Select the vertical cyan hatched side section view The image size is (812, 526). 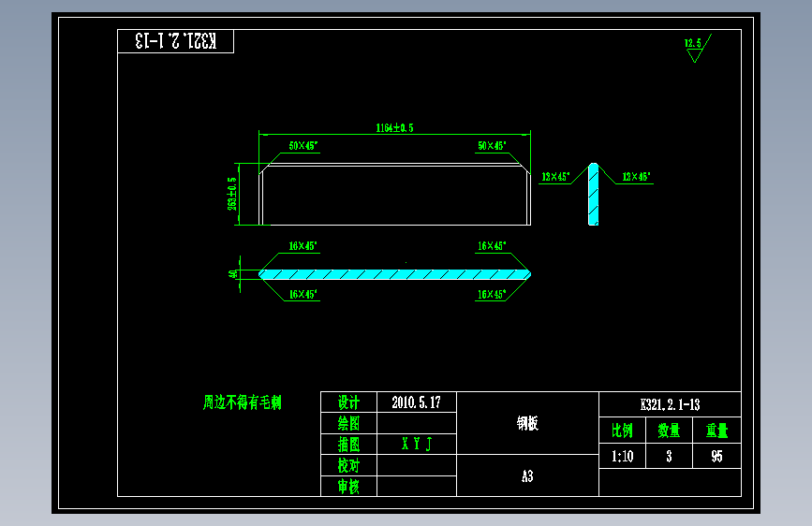594,194
